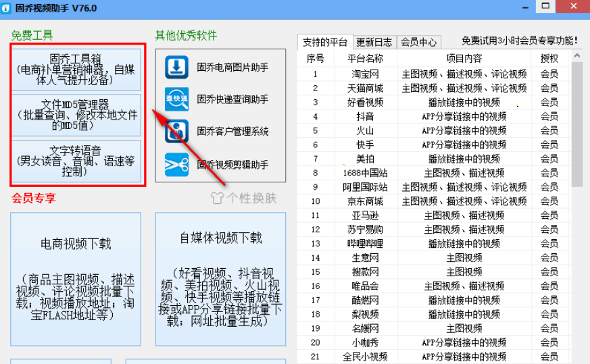Screen dimensions: 590x364
Task: Close the 固乔视频助手 window
Action: click(574, 6)
